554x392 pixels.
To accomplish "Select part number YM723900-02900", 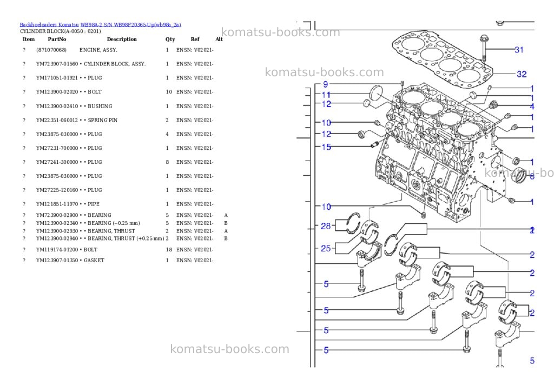I will point(57,215).
